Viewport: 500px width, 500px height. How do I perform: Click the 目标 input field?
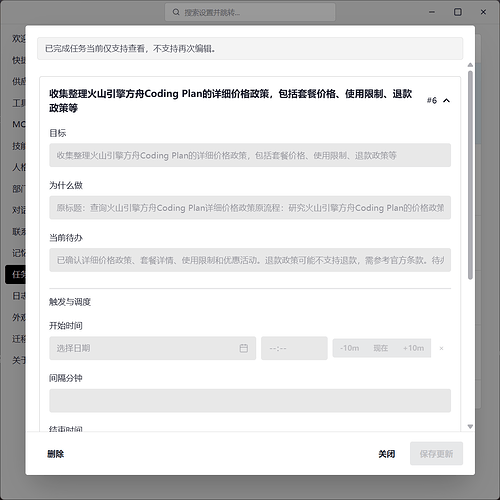(250, 155)
